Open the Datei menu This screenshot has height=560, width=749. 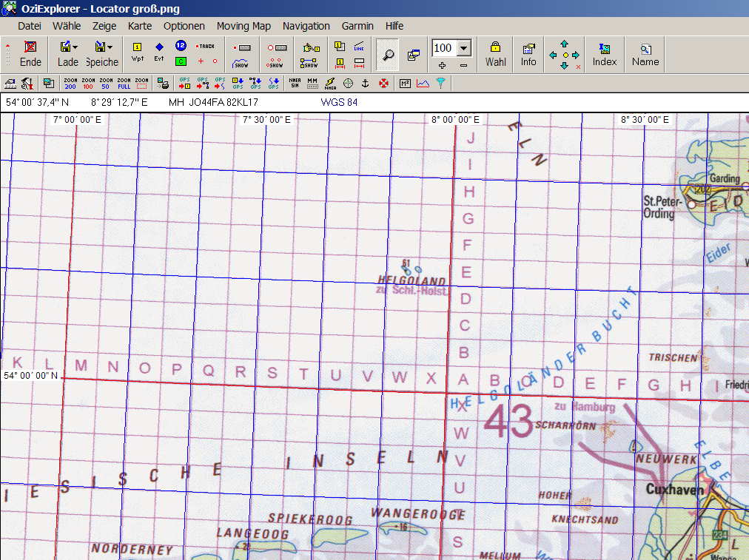tap(30, 26)
